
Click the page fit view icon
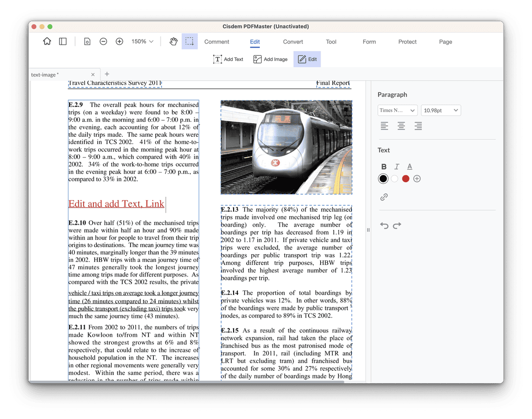click(x=87, y=42)
